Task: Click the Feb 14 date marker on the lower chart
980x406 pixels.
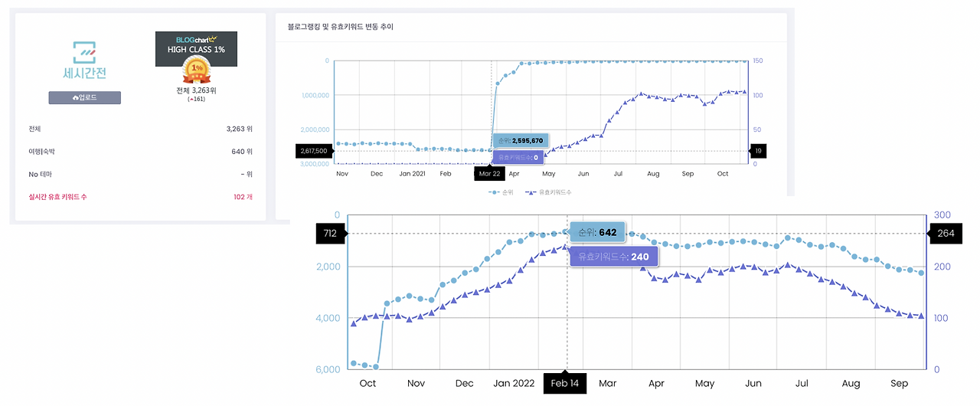Action: click(565, 383)
